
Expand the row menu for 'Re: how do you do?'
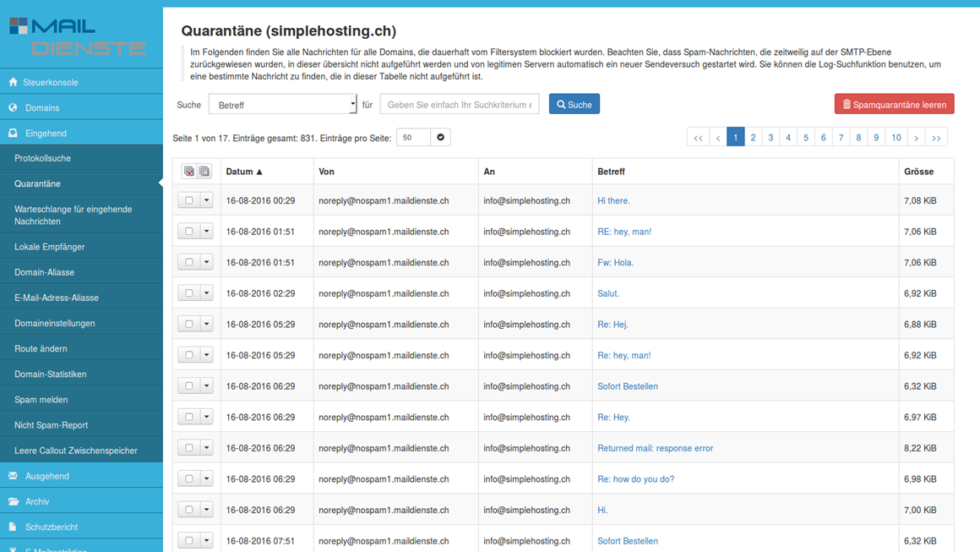pos(207,479)
